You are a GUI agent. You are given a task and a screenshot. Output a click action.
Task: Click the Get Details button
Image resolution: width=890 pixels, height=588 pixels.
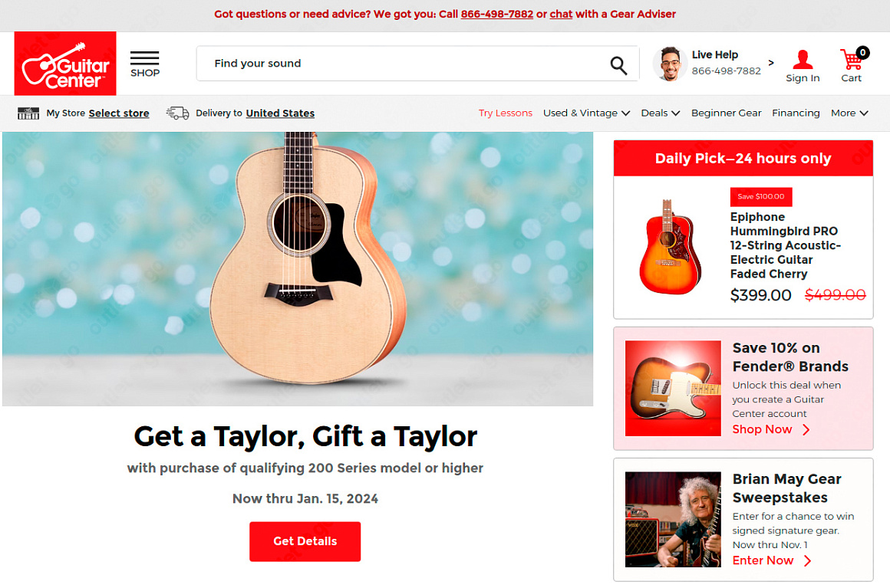(305, 541)
